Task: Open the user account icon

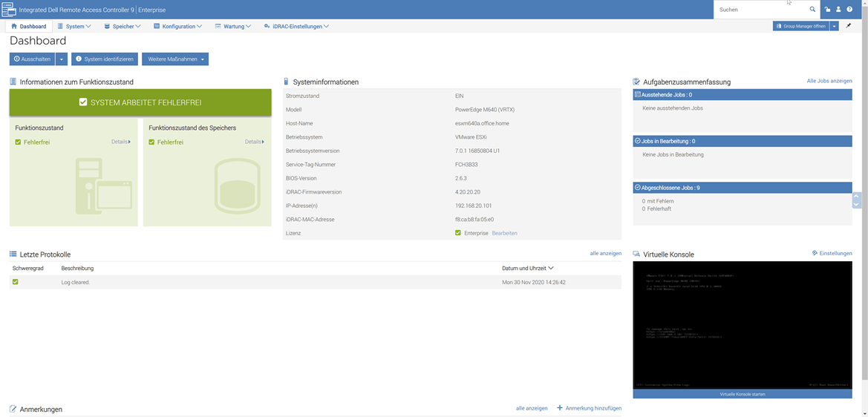Action: (838, 10)
